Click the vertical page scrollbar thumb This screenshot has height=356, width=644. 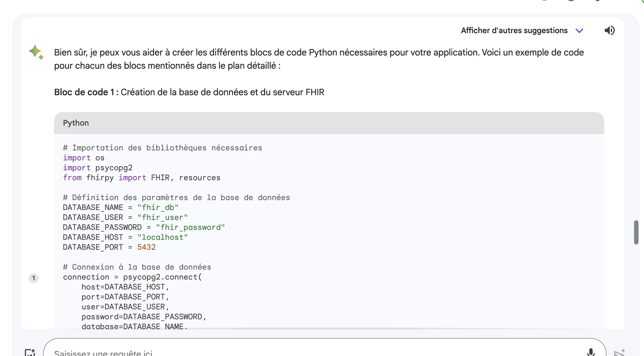(x=636, y=232)
